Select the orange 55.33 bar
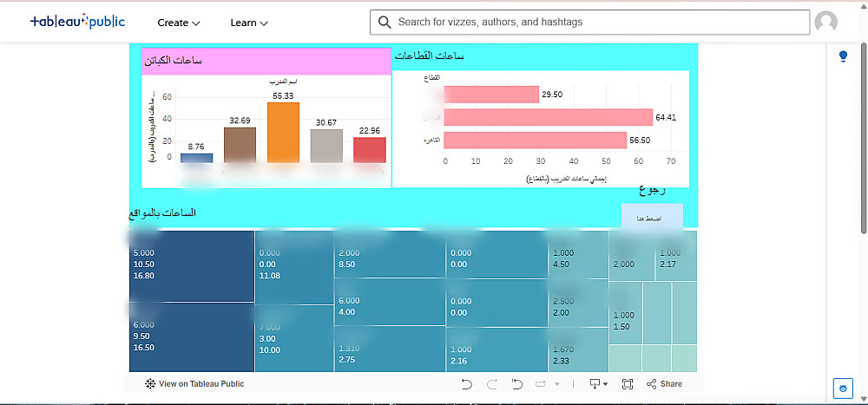 tap(283, 132)
